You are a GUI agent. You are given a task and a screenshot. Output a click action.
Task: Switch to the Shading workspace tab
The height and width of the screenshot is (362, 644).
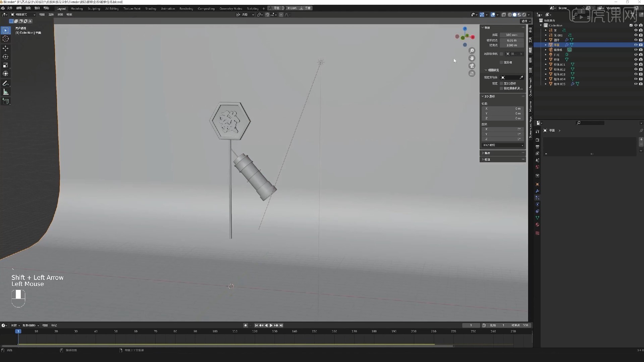pyautogui.click(x=151, y=8)
